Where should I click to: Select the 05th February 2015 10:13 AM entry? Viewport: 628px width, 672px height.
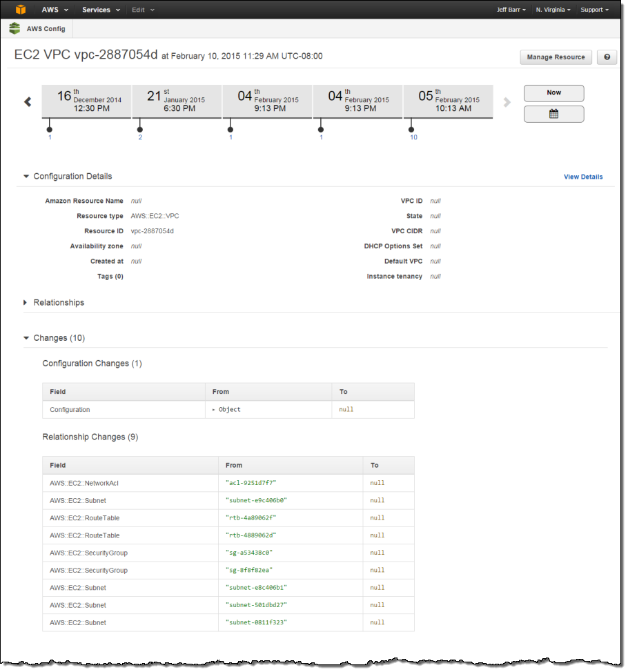point(448,101)
